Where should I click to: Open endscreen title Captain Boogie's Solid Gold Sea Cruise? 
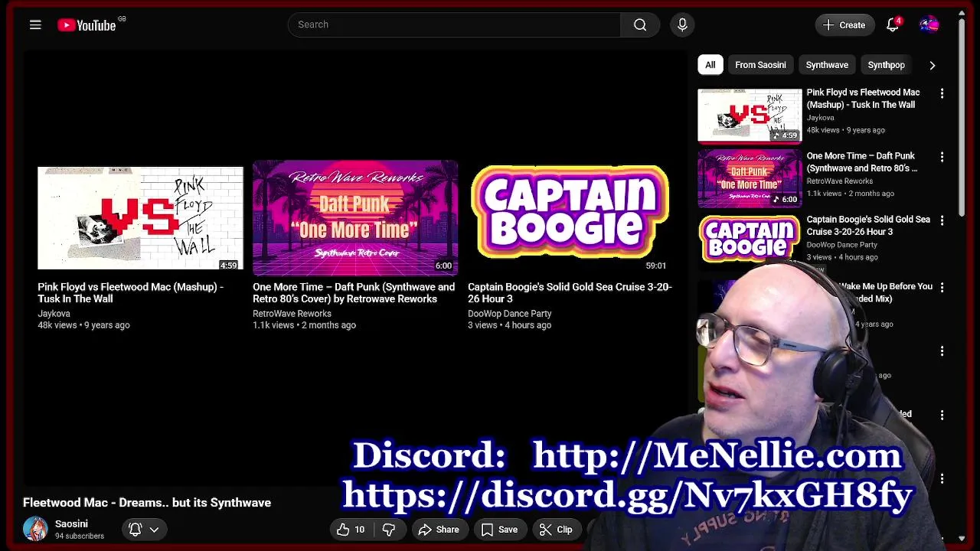[x=570, y=293]
